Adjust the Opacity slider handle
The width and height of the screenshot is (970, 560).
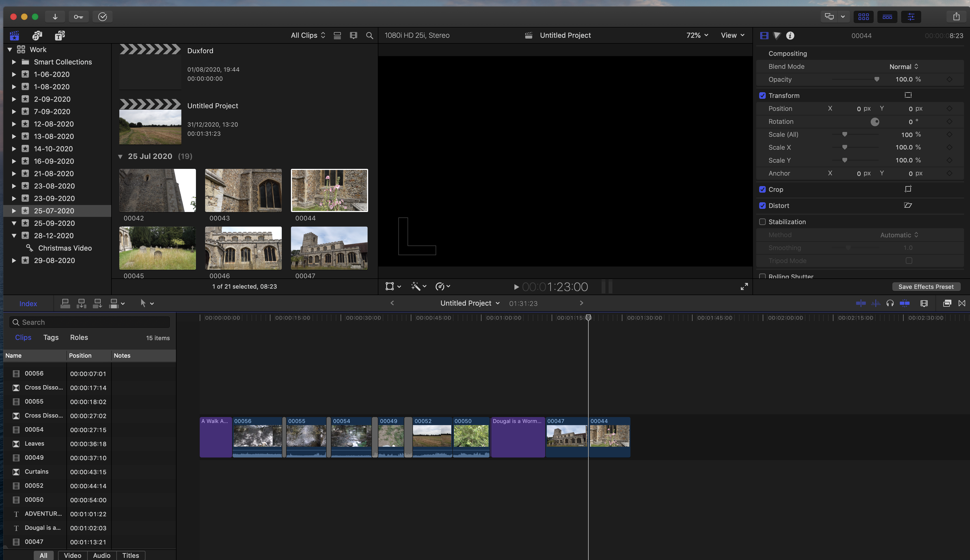[x=877, y=80]
